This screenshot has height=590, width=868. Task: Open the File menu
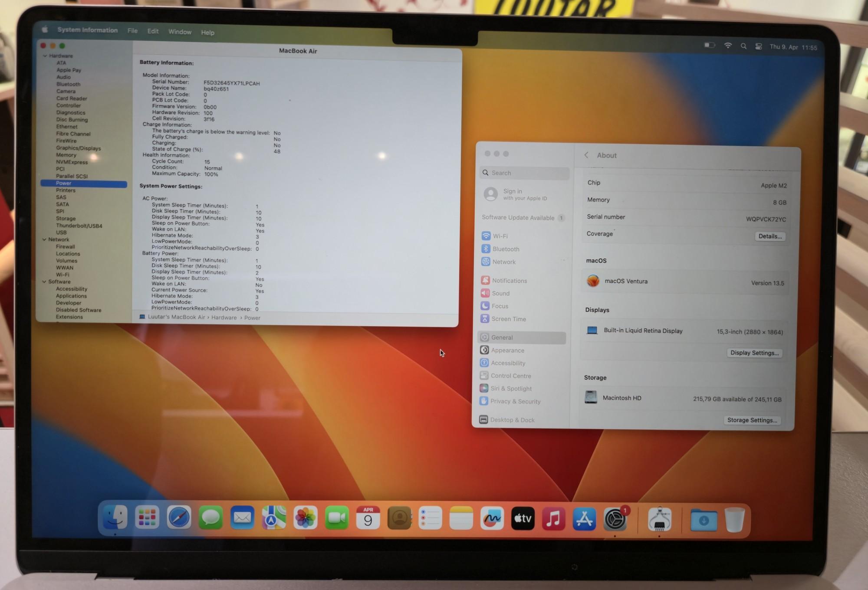click(132, 31)
